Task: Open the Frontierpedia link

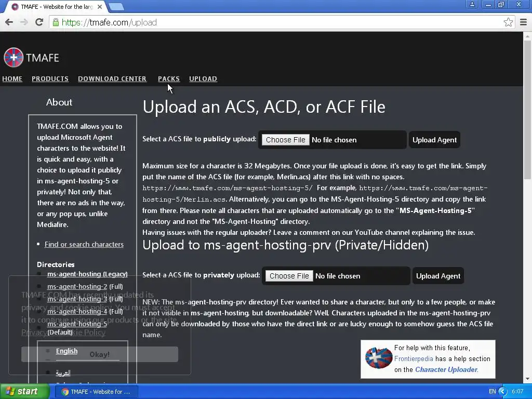Action: [413, 358]
